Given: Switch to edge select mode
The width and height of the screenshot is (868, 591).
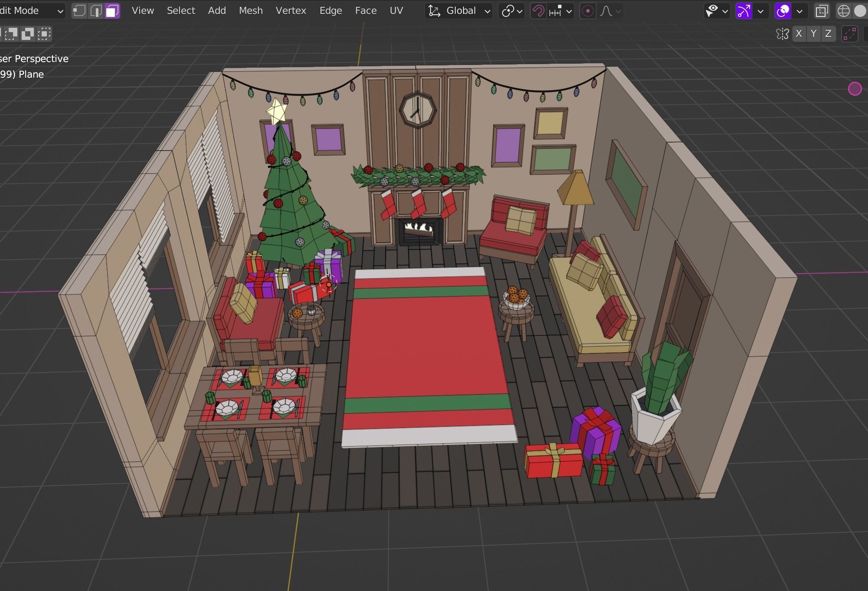Looking at the screenshot, I should (95, 11).
